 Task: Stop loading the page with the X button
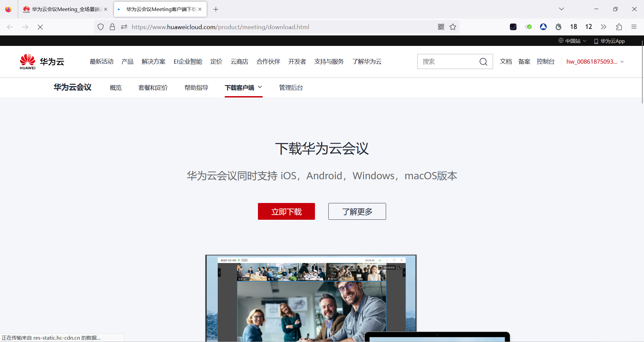point(40,27)
